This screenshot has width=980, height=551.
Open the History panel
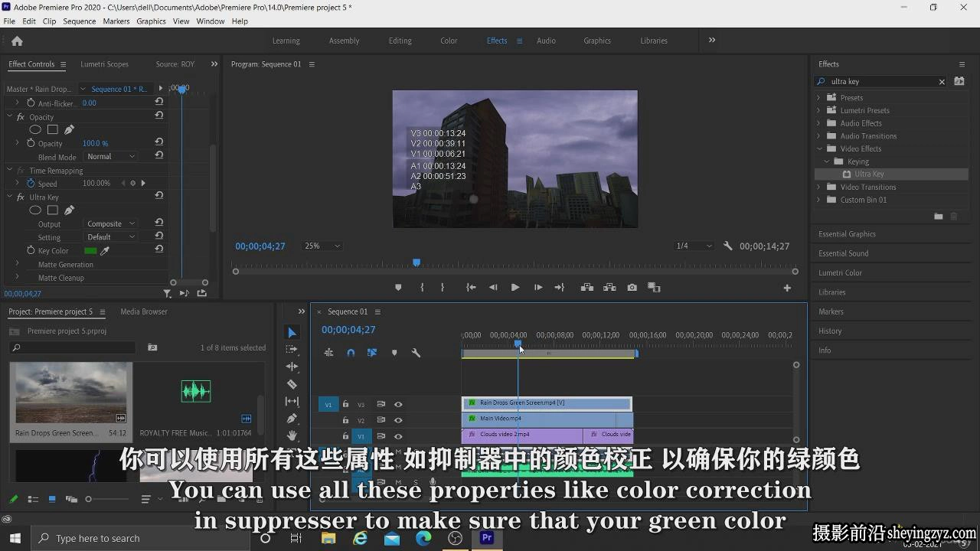[830, 331]
